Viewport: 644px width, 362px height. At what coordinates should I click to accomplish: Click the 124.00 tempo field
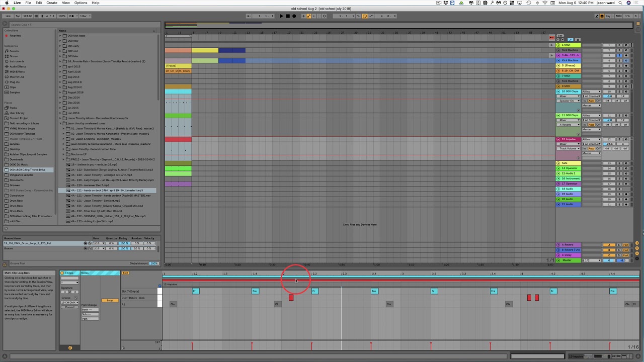click(27, 16)
